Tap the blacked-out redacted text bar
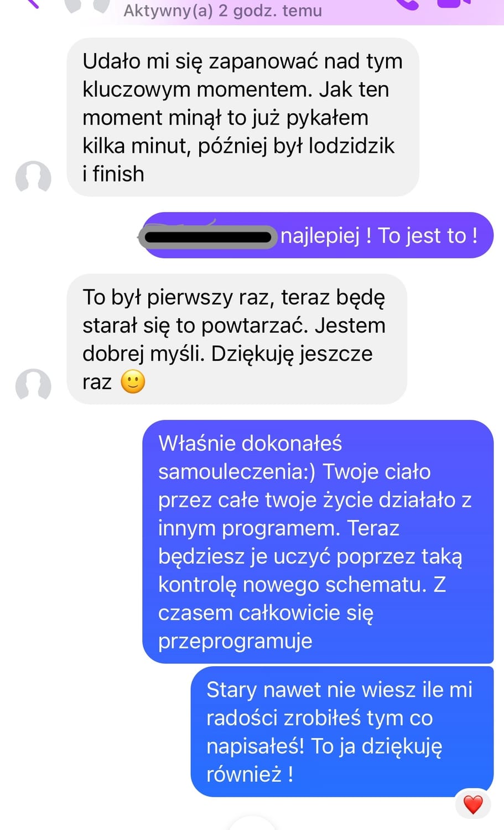 tap(207, 237)
